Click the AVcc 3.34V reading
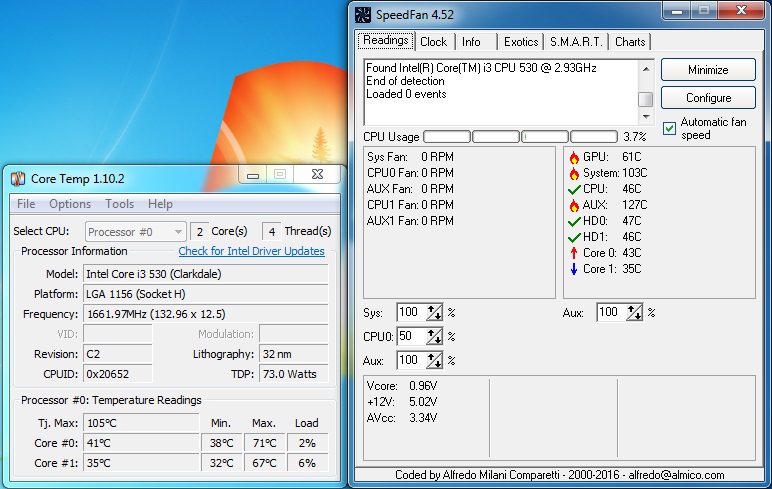Viewport: 772px width, 489px height. [x=402, y=418]
